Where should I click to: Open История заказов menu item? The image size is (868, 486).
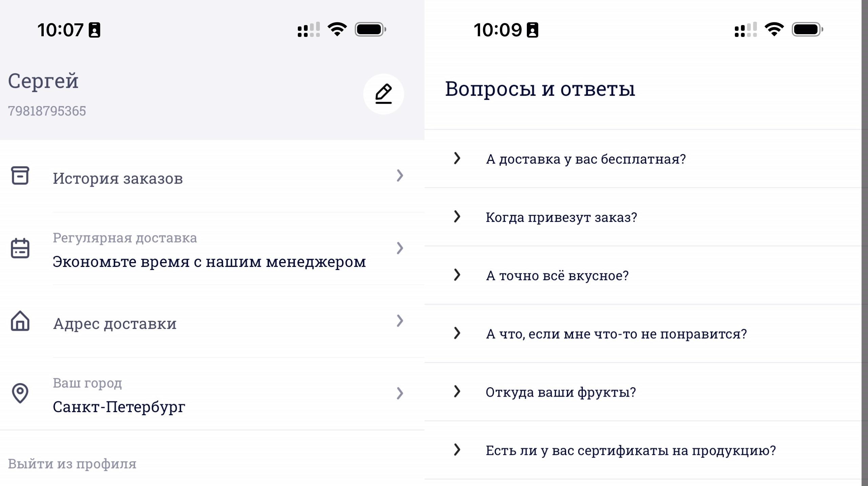[212, 176]
